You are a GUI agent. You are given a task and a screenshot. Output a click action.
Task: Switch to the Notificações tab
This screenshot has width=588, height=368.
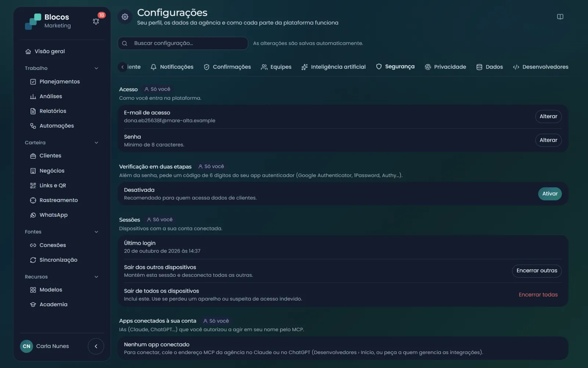[x=172, y=67]
